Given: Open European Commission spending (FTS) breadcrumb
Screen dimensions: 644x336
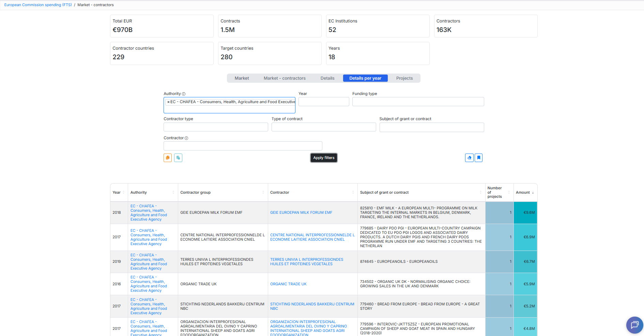Looking at the screenshot, I should pos(38,5).
